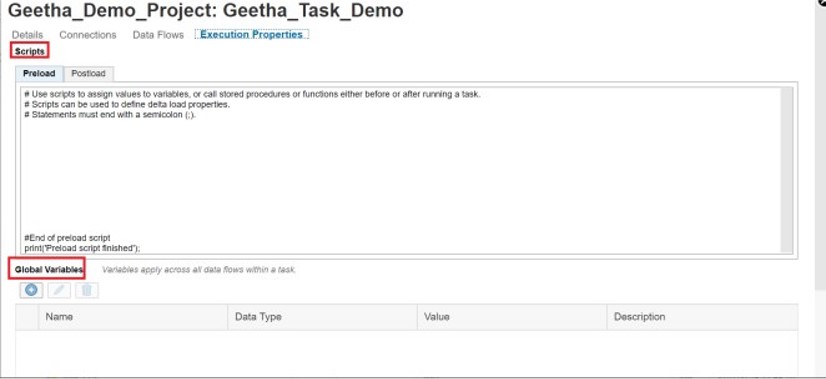Click the script editor vertical scrollbar

pos(786,170)
